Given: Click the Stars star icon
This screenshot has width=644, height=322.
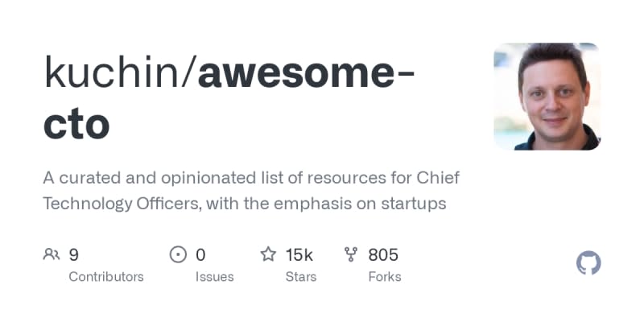Looking at the screenshot, I should pyautogui.click(x=268, y=255).
